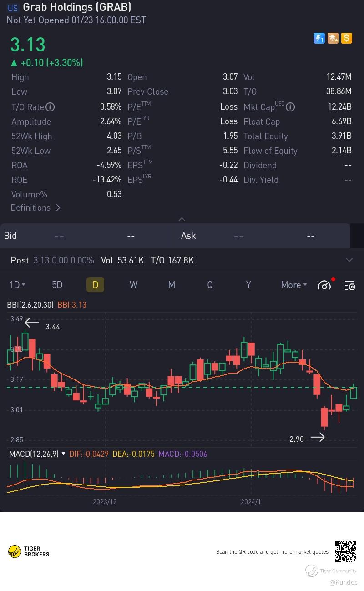Tap the Bid label
364x591 pixels.
click(x=10, y=236)
